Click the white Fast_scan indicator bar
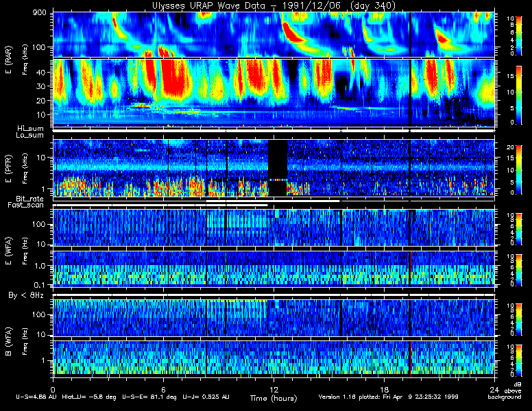Image resolution: width=532 pixels, height=411 pixels. pos(160,206)
